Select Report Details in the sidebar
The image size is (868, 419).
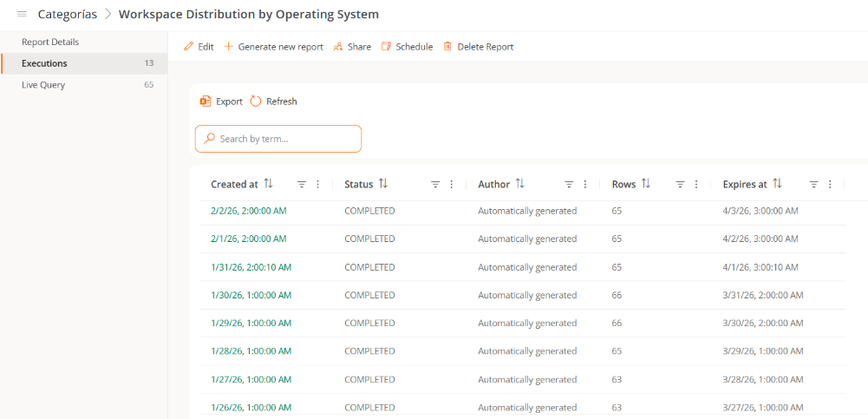click(x=50, y=42)
